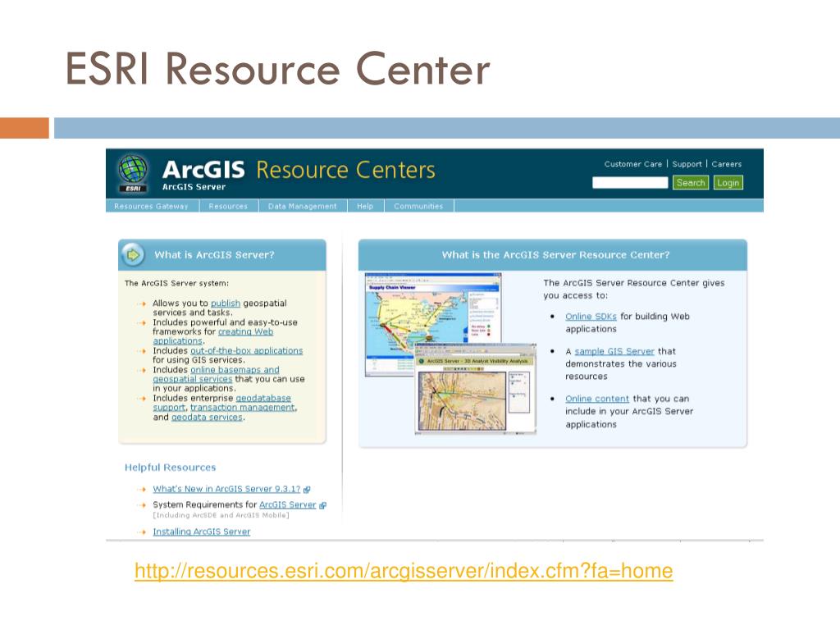Open the out-of-the-box applications link
Screen dimensions: 840x630
(x=246, y=350)
